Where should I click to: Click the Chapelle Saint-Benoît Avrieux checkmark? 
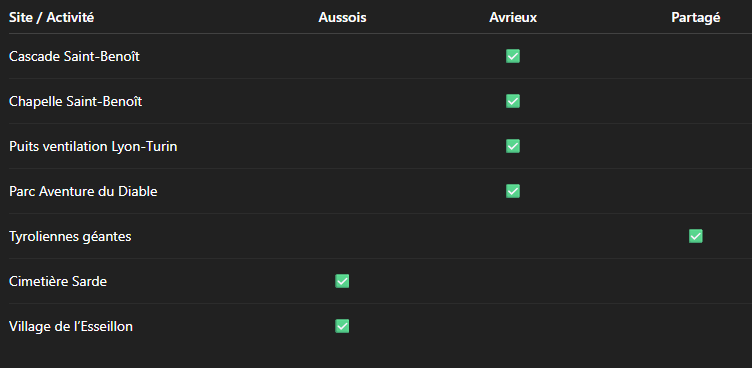click(x=513, y=101)
